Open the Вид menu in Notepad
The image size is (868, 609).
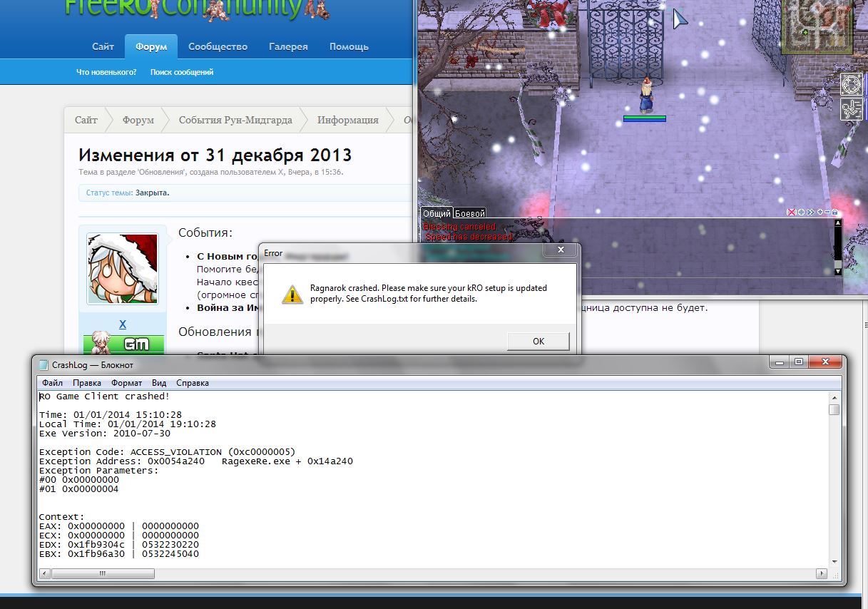click(159, 383)
